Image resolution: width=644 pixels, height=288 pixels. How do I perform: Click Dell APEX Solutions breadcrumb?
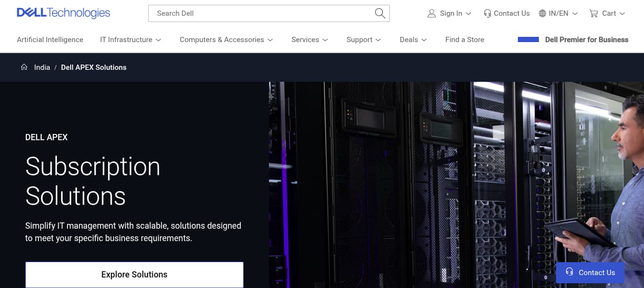(x=94, y=67)
